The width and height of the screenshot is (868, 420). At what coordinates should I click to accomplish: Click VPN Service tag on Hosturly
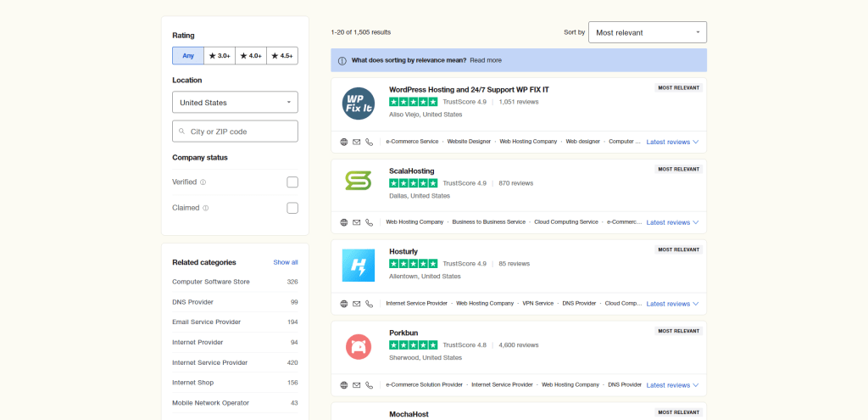pos(538,304)
